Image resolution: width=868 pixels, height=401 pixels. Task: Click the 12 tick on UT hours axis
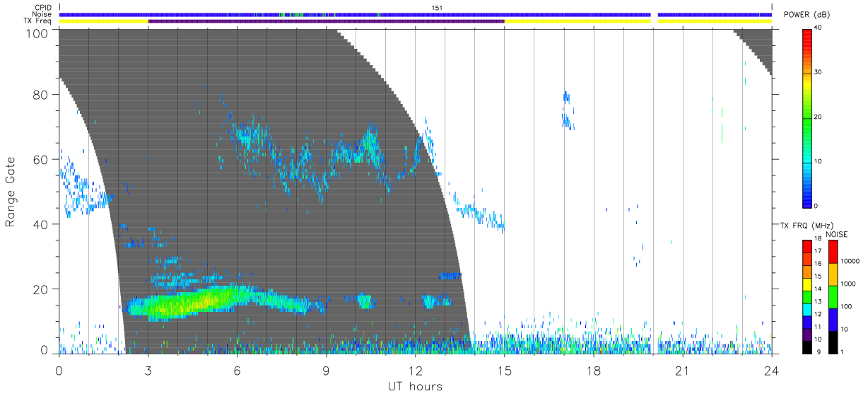click(416, 370)
